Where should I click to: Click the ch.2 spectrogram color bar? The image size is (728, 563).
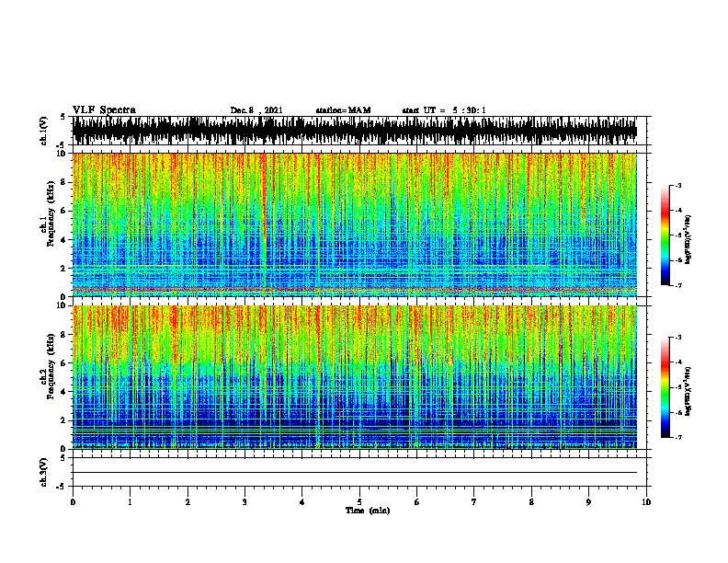coord(665,387)
